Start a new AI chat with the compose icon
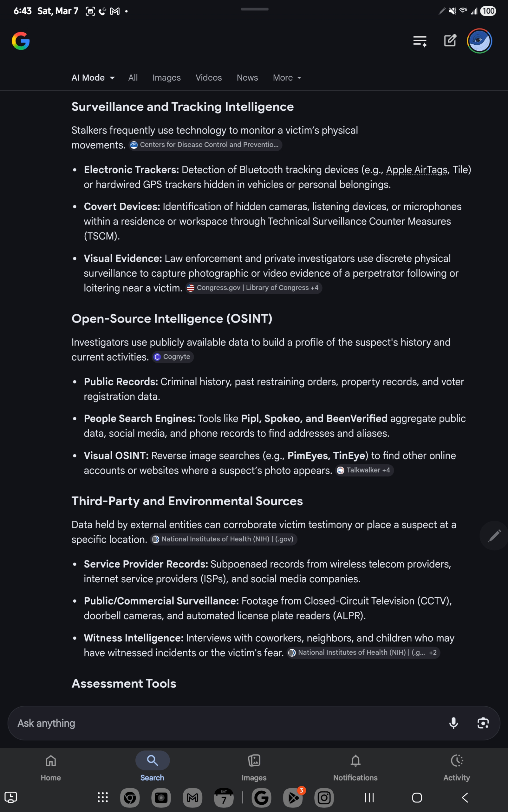 coord(450,41)
